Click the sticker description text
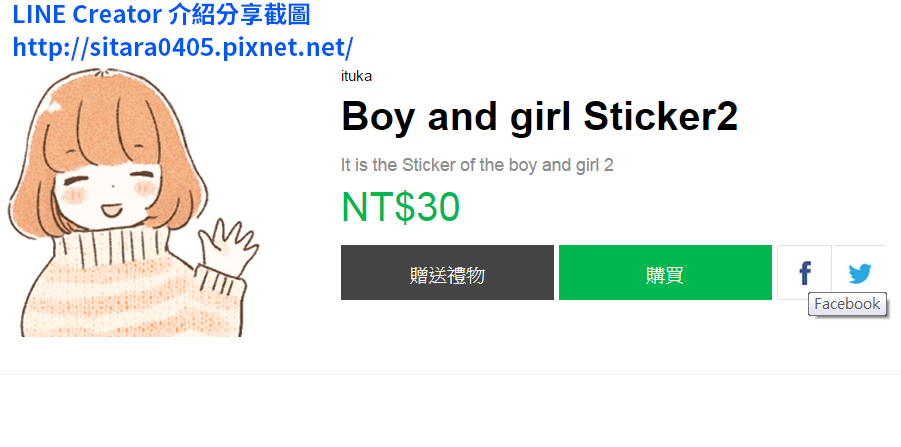Screen dimensions: 901x447 click(x=477, y=165)
